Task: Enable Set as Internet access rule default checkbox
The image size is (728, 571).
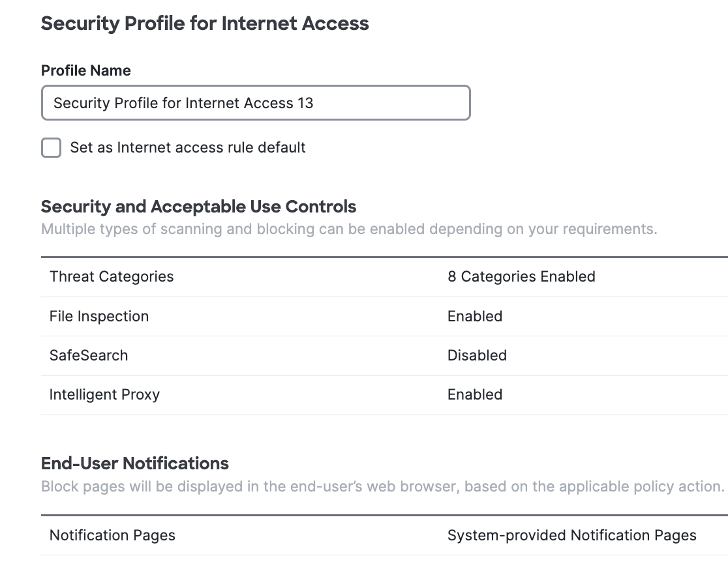Action: 51,147
